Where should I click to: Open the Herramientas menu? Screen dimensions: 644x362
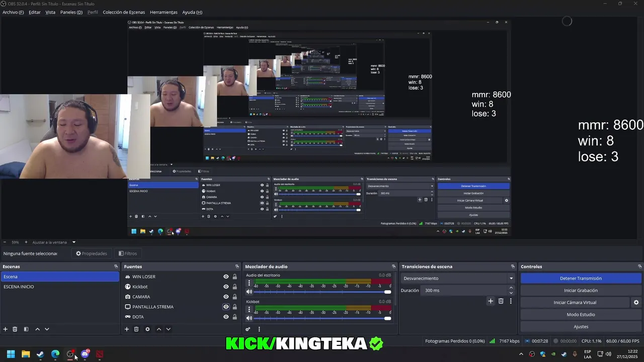pyautogui.click(x=164, y=12)
